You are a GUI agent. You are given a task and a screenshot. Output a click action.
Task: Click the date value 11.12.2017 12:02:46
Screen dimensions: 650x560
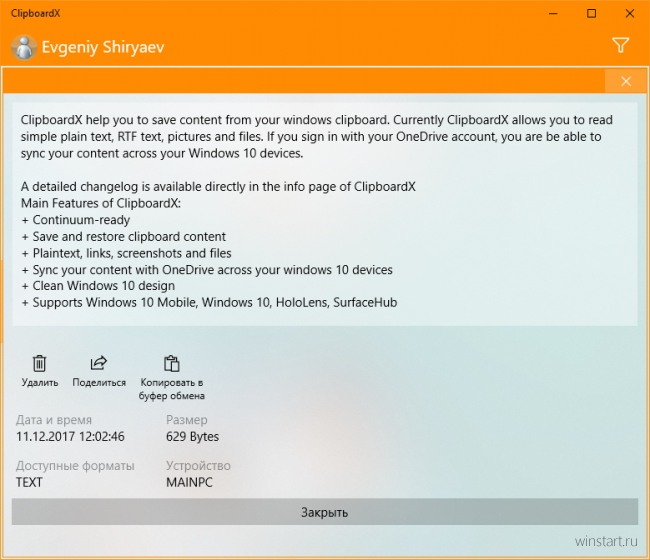tap(70, 436)
